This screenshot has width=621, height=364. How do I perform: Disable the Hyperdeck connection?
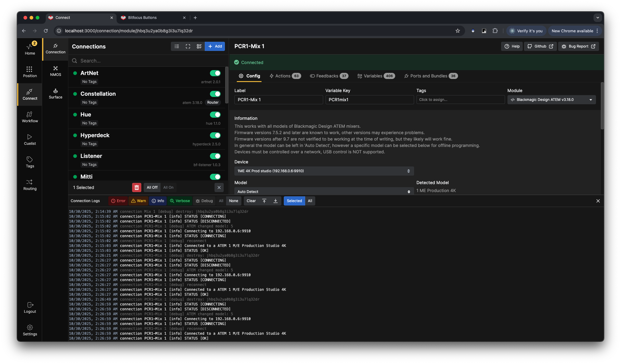(215, 135)
